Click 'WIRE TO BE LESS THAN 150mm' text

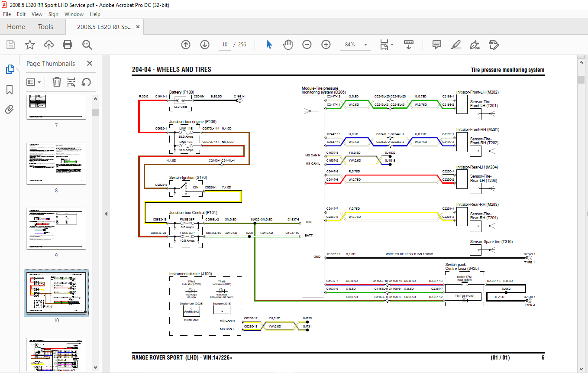(409, 254)
